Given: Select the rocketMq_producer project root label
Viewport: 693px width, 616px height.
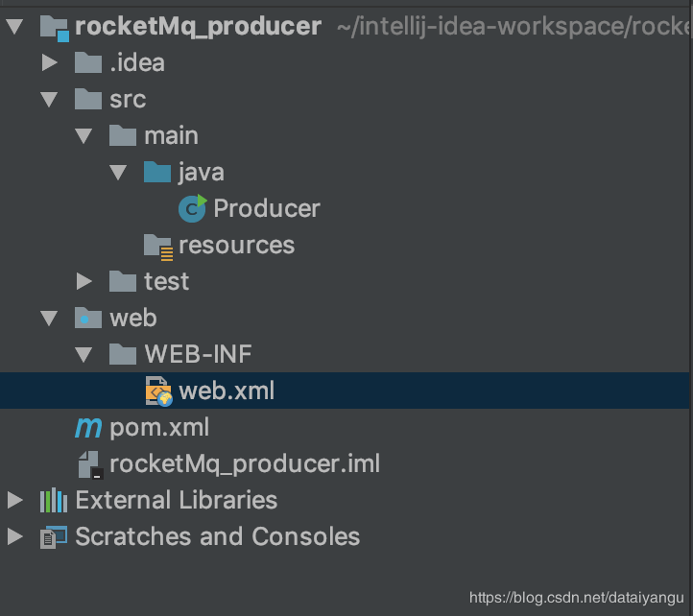Looking at the screenshot, I should point(198,27).
